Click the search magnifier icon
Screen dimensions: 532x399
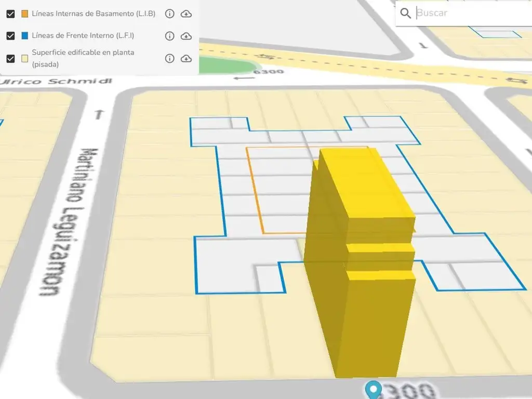click(406, 13)
